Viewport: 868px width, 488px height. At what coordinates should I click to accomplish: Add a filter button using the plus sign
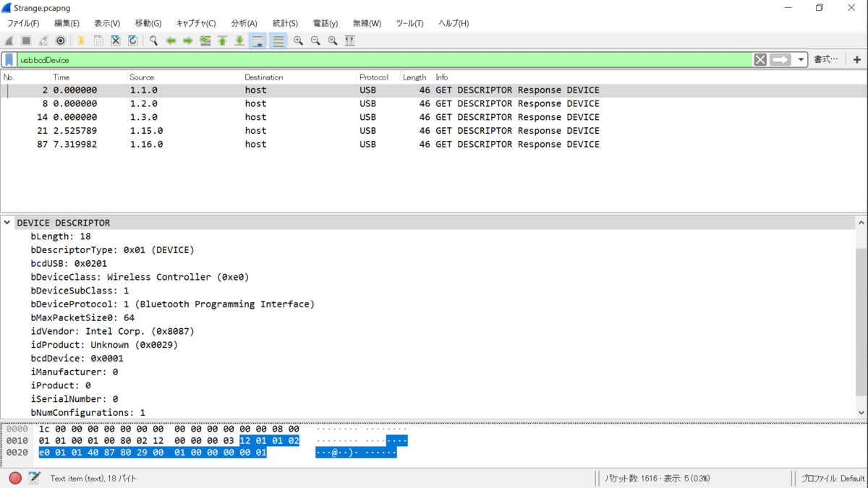pos(858,59)
